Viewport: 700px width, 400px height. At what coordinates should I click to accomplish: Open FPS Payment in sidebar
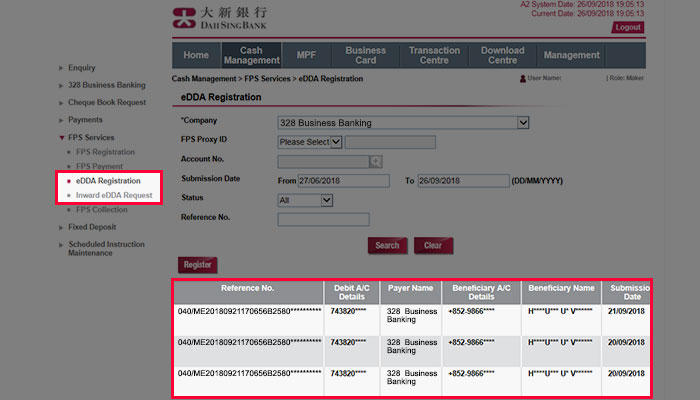coord(99,166)
